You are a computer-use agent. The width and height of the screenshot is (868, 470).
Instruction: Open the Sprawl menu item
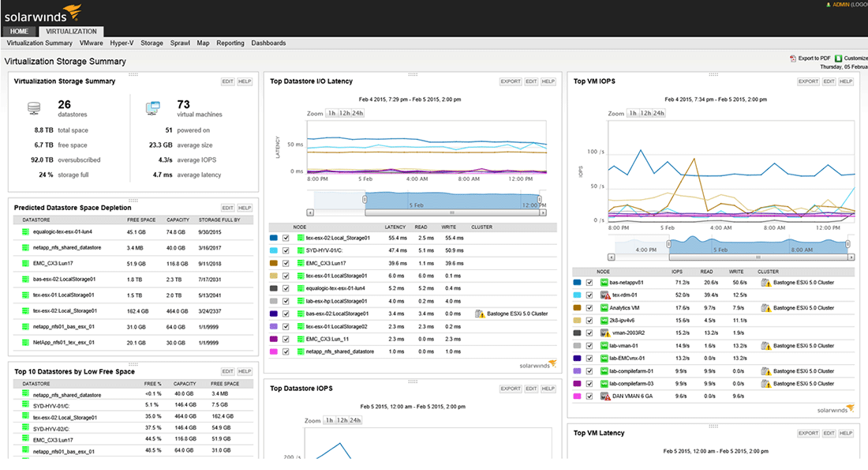180,43
